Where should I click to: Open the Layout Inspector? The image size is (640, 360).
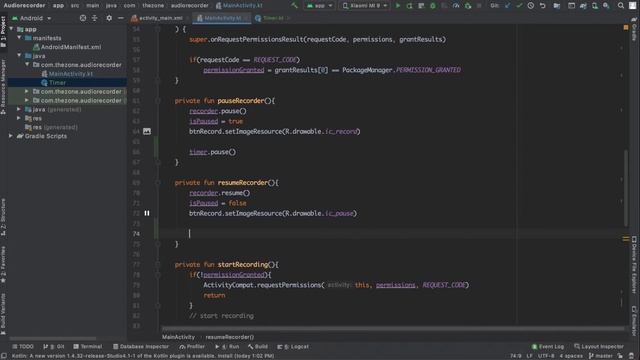pos(599,347)
